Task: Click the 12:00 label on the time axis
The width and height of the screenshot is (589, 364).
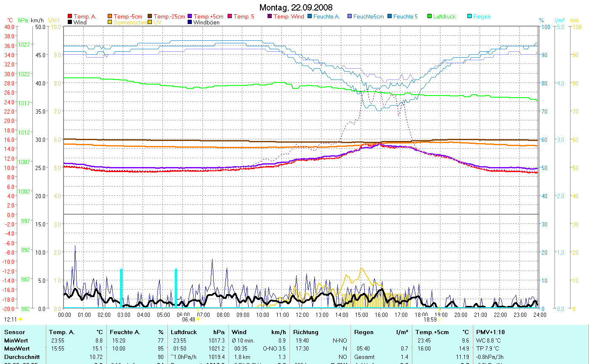Action: point(302,314)
